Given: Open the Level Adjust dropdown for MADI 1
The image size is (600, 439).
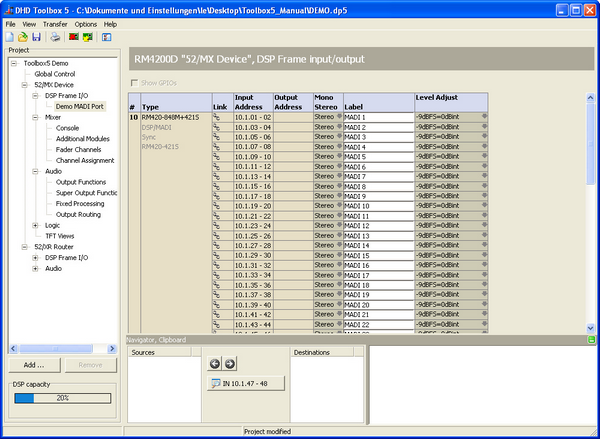Looking at the screenshot, I should [484, 118].
